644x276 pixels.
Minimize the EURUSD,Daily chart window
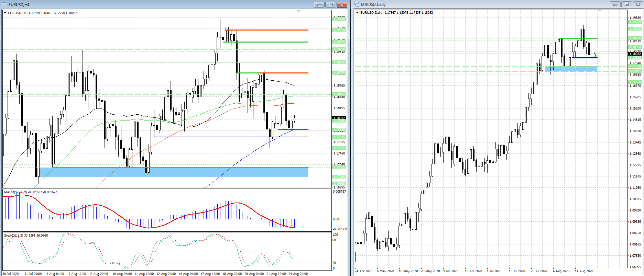coord(615,4)
